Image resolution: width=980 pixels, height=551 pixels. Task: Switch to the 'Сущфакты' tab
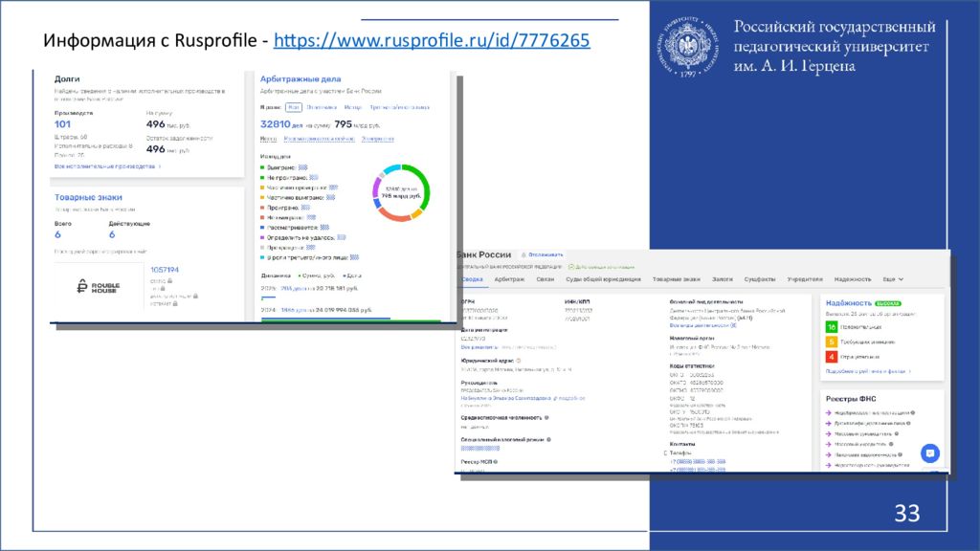pyautogui.click(x=759, y=279)
